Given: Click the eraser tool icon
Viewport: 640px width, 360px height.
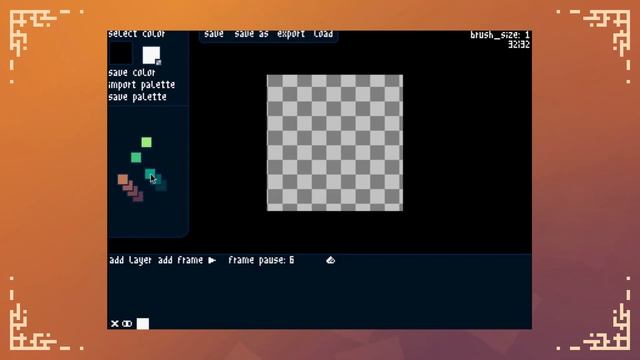Looking at the screenshot, I should pyautogui.click(x=331, y=260).
